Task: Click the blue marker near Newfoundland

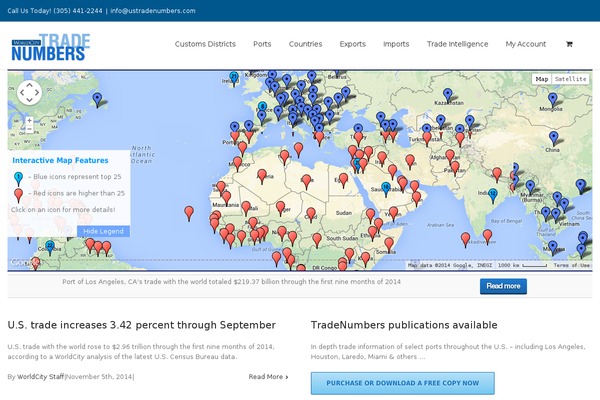Action: (98, 99)
